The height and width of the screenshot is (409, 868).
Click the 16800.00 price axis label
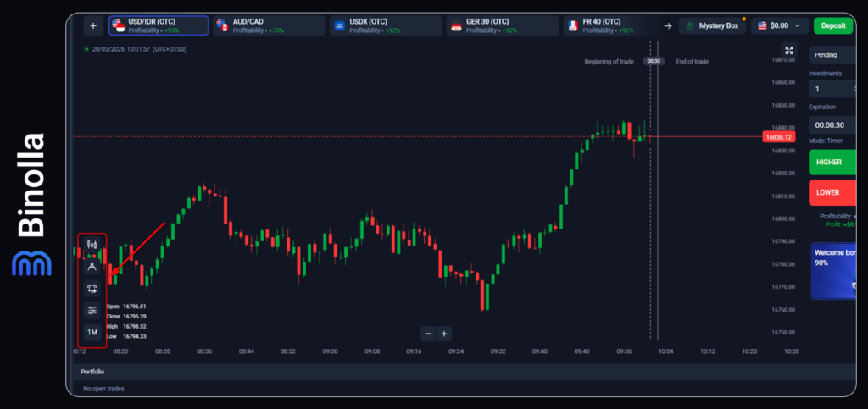783,218
